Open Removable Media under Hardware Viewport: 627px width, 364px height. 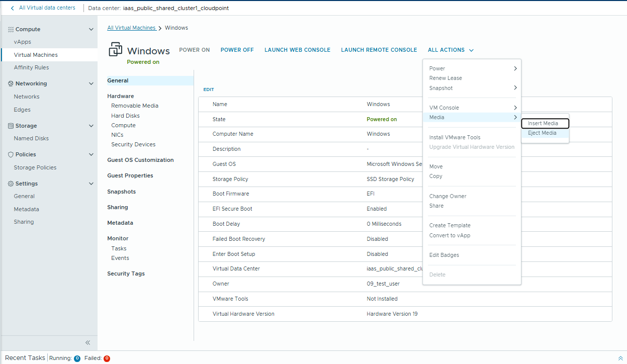point(135,106)
